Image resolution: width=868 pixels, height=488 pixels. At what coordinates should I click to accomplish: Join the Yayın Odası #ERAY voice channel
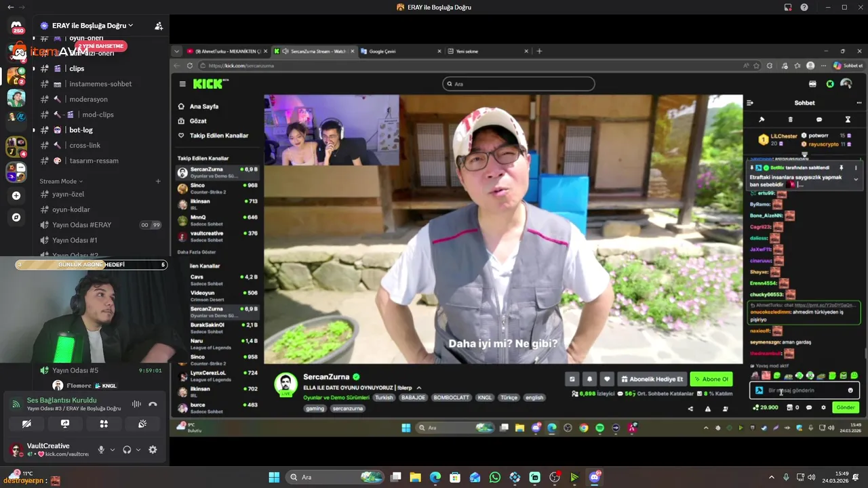tap(101, 225)
